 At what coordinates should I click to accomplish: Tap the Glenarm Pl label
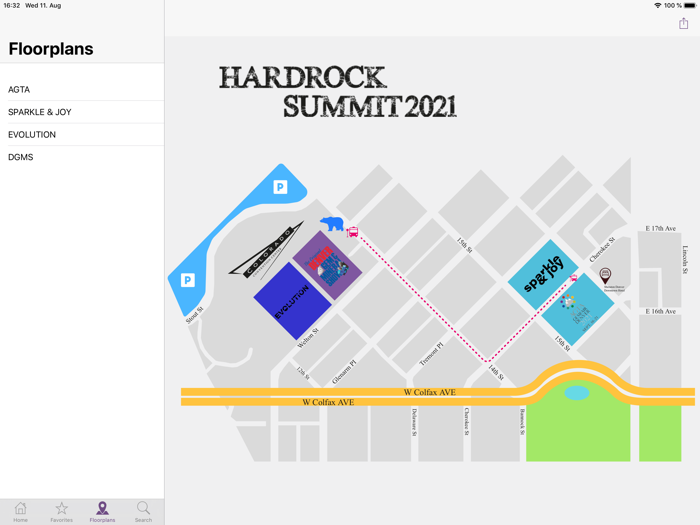[x=344, y=372]
